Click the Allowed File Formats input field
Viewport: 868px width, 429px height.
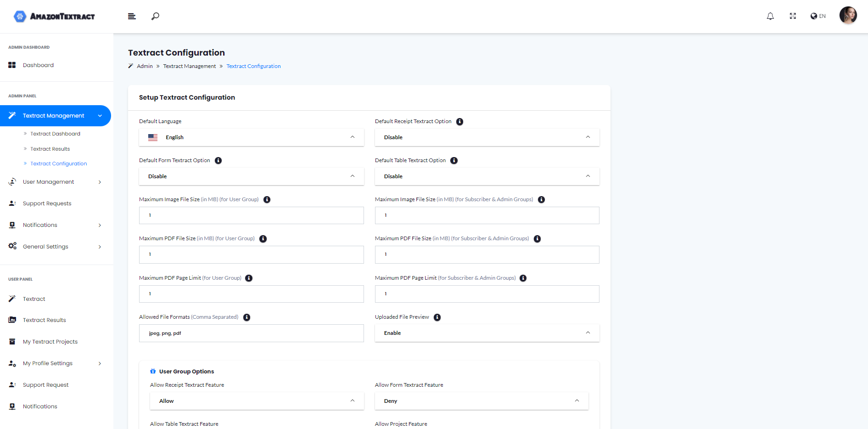pyautogui.click(x=251, y=333)
